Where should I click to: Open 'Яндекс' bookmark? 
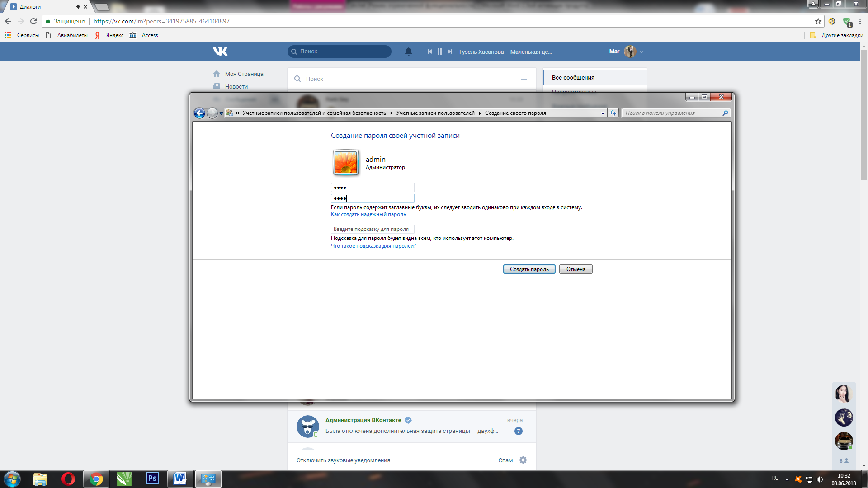[x=109, y=35]
